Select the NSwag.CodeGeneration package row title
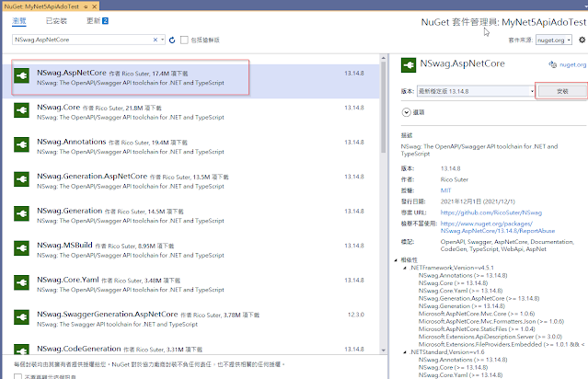 [79, 349]
